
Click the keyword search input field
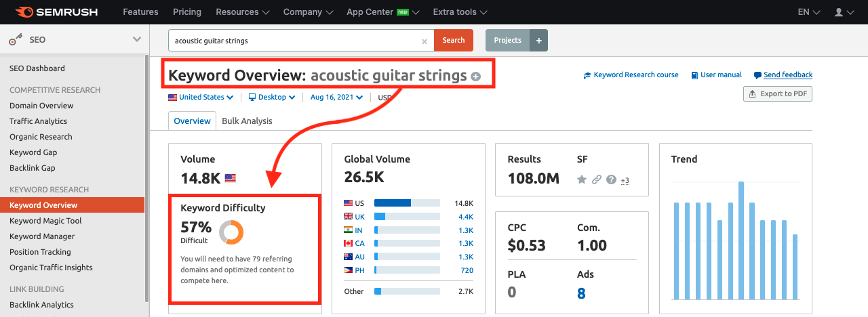pyautogui.click(x=295, y=41)
